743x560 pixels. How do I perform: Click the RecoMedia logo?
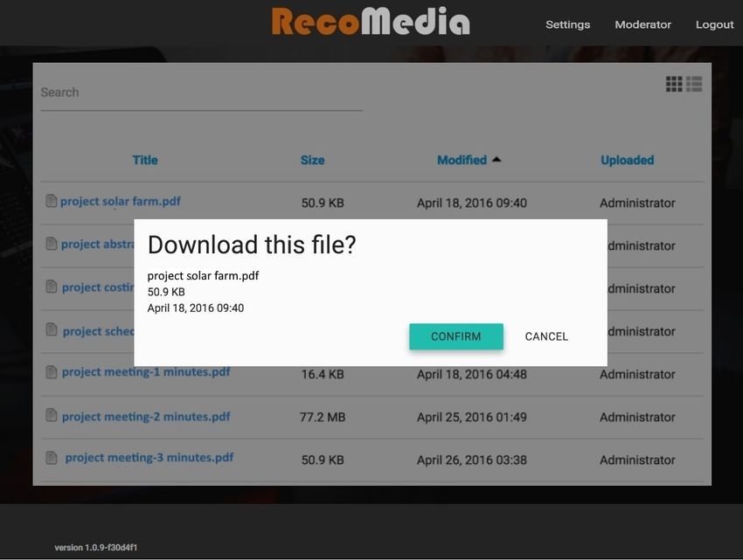point(371,22)
